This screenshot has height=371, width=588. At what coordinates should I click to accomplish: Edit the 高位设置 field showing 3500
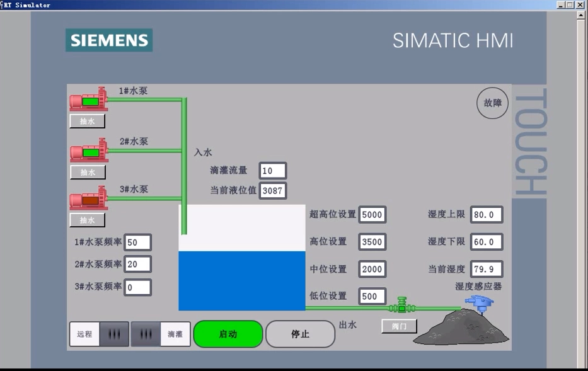tap(372, 242)
